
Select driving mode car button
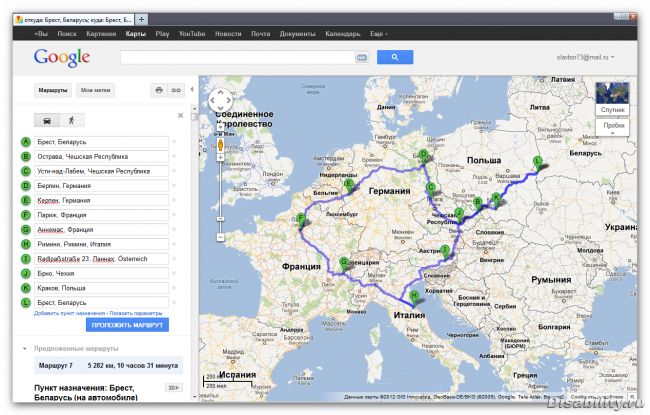click(x=46, y=119)
